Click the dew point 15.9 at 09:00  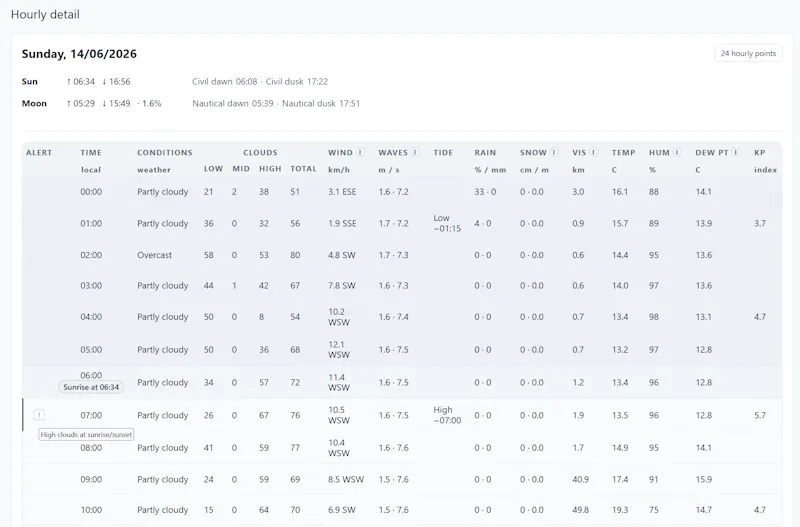point(704,480)
